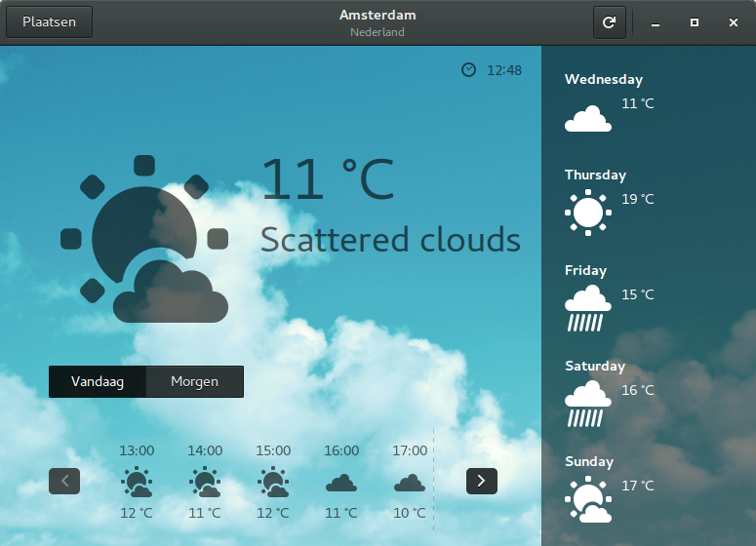Show next hours with right arrow
The image size is (756, 546).
(482, 481)
